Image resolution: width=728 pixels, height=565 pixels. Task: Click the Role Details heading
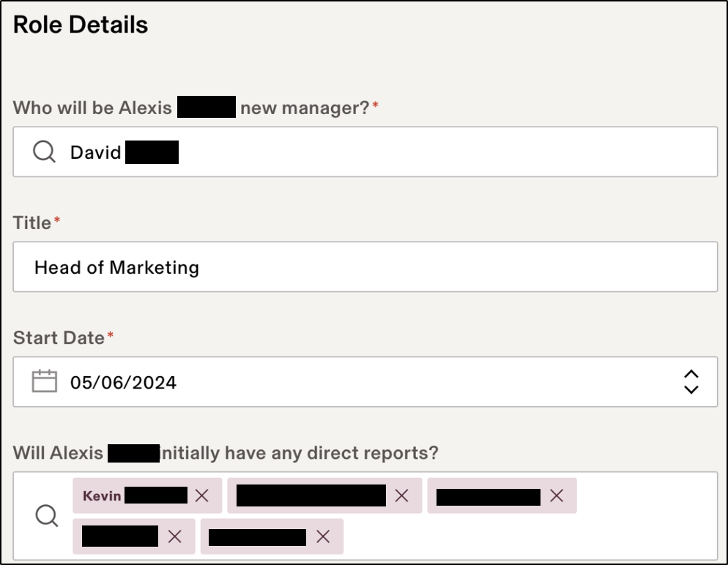(81, 25)
